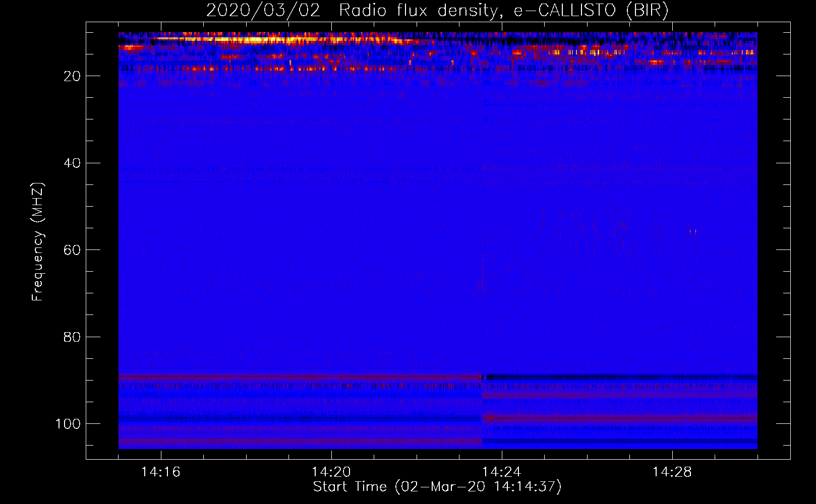Screen dimensions: 816x504
Task: Click the plot title text 'Radio flux density, e-CALLISTO (BIR)'
Action: [504, 10]
